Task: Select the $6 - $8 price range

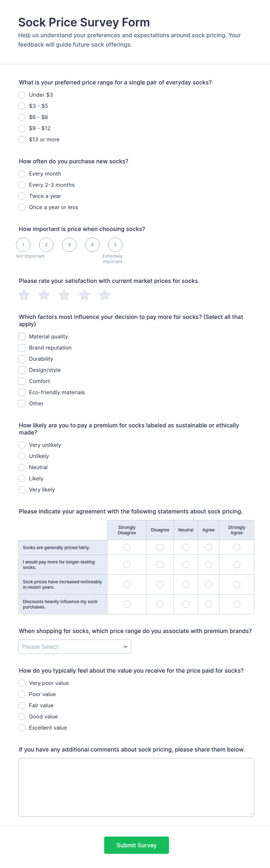Action: pos(22,117)
